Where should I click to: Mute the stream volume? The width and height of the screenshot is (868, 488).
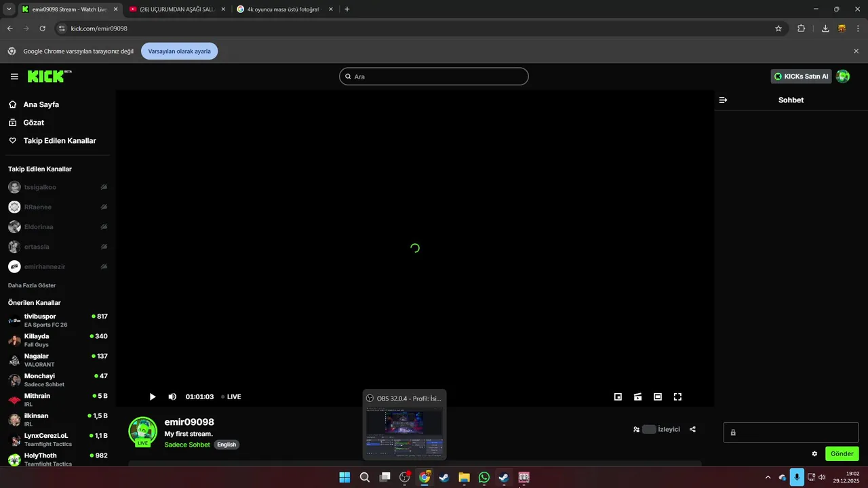click(x=172, y=396)
